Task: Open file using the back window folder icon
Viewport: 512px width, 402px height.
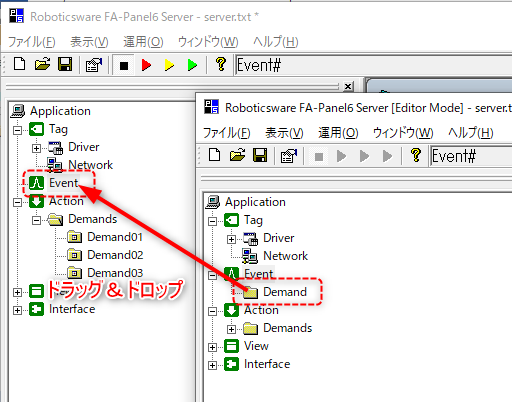Action: click(42, 64)
